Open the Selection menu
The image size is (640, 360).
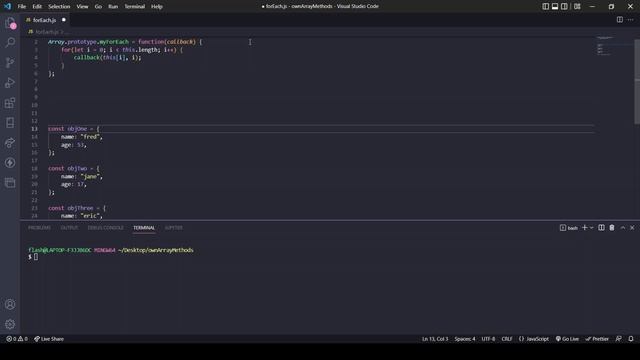tap(59, 7)
